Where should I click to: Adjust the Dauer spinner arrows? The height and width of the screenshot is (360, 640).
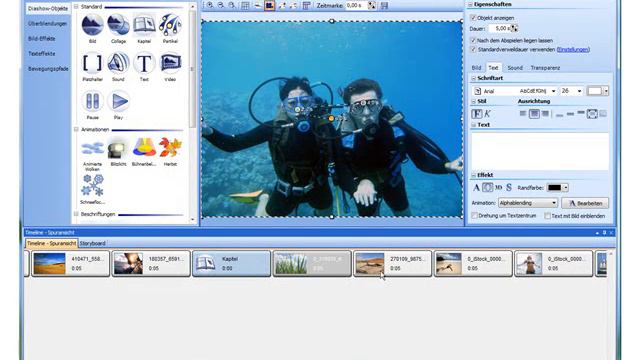click(514, 29)
